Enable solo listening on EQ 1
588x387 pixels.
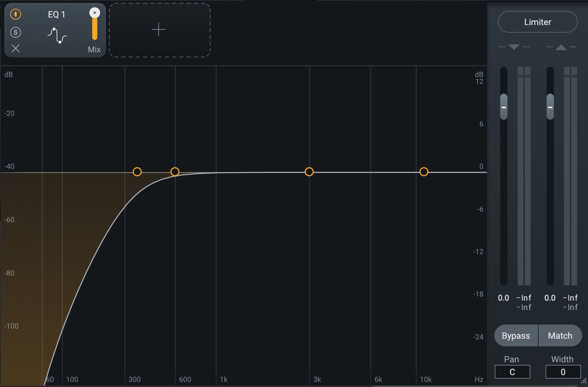tap(16, 32)
